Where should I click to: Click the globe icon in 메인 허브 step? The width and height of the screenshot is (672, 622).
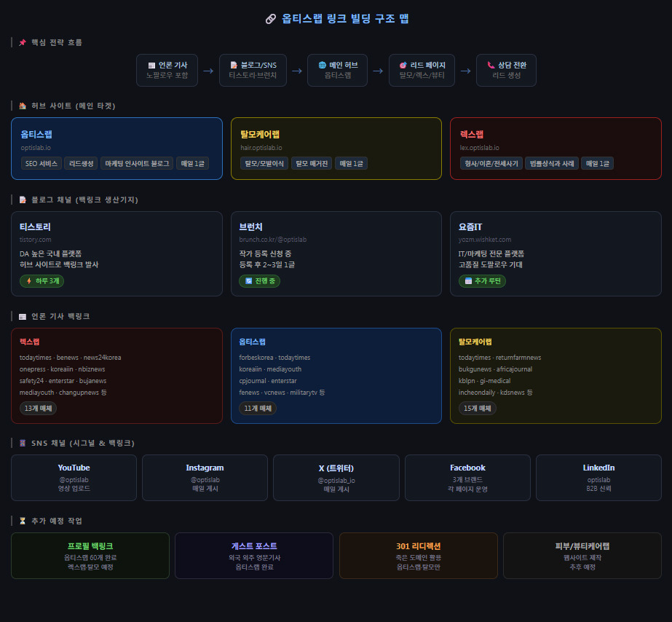(323, 65)
